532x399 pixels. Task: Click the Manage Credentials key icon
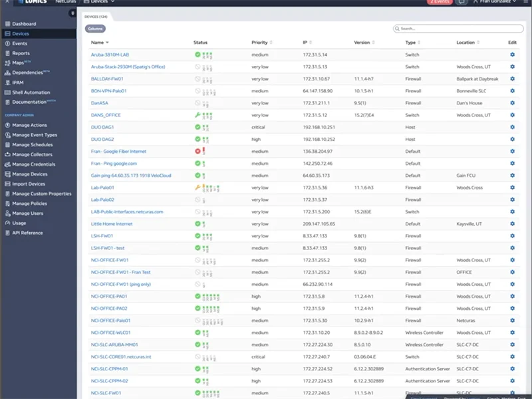point(7,164)
